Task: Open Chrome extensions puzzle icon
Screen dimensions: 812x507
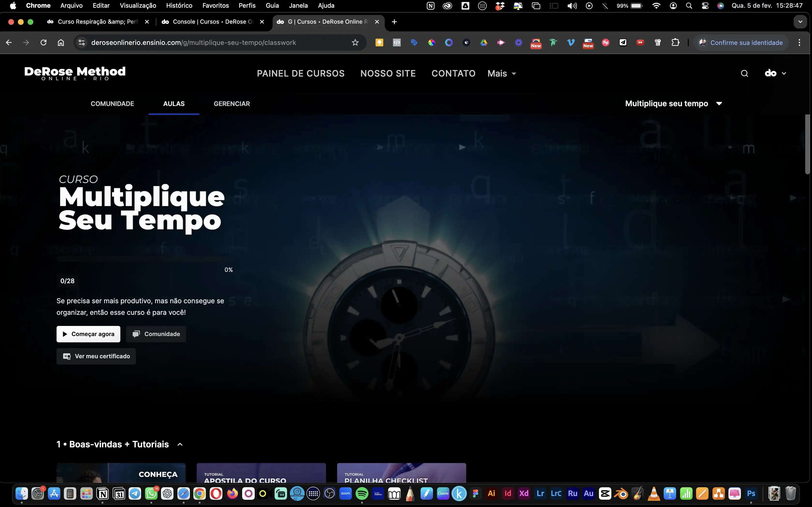Action: click(675, 42)
